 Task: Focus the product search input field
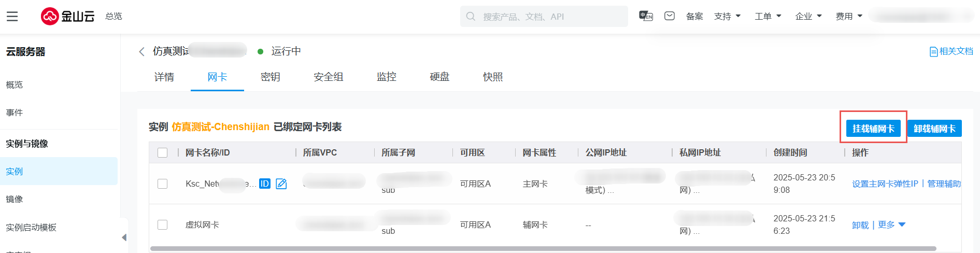549,17
